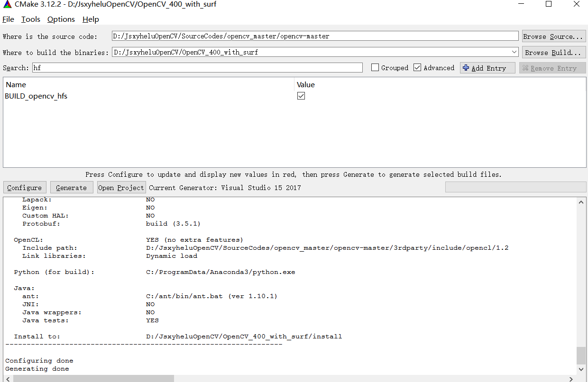
Task: Select the BUILD_opencv_hfs entry name
Action: pyautogui.click(x=36, y=96)
